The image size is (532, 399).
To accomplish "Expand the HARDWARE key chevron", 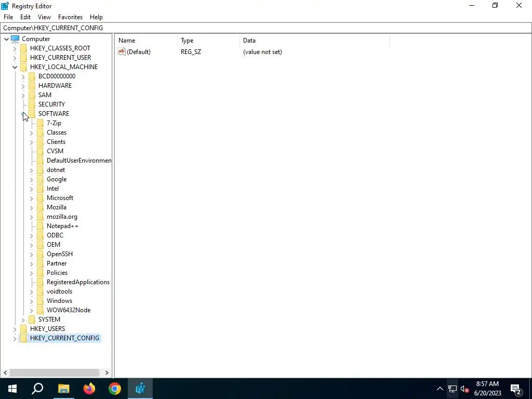I will pos(23,86).
